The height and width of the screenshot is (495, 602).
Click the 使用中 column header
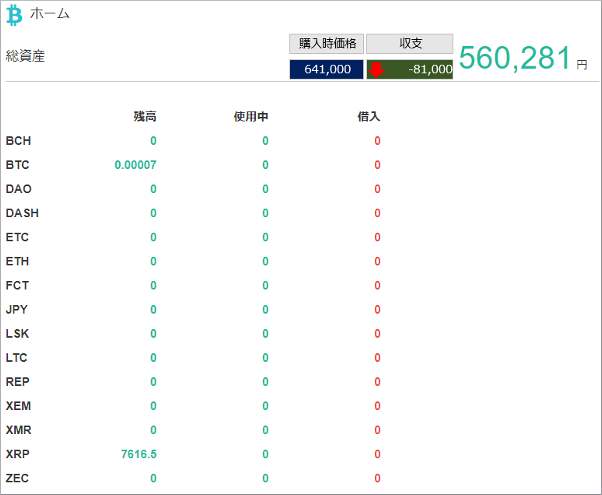coord(251,116)
